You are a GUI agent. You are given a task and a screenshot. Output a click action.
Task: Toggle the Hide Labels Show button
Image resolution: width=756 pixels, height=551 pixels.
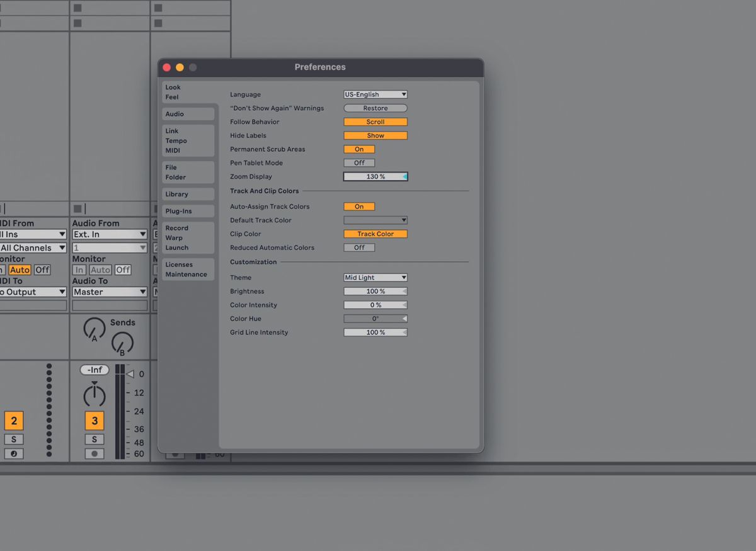coord(375,135)
